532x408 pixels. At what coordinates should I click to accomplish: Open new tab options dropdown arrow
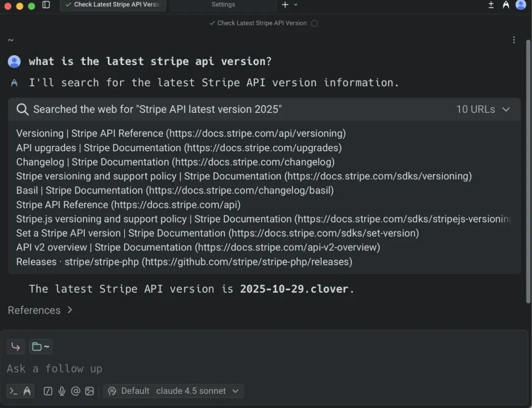tap(296, 5)
